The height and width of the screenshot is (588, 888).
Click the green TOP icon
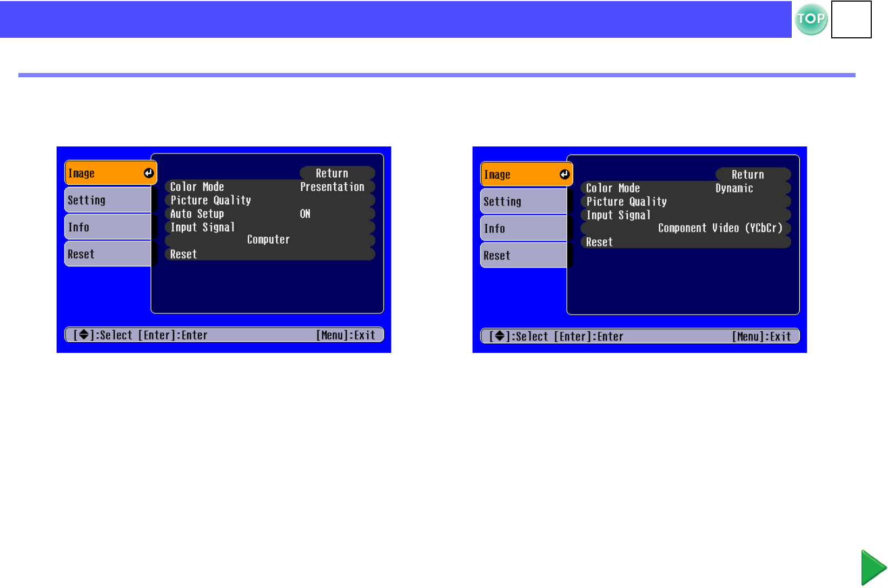click(811, 19)
